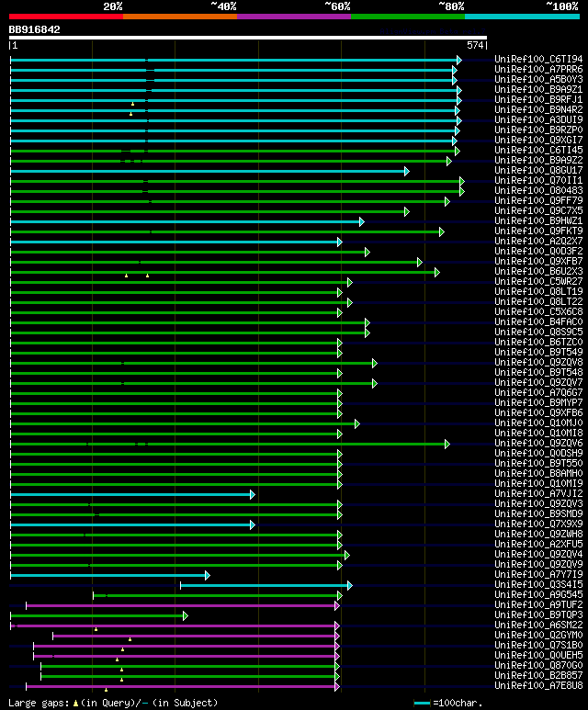
Task: Open hit UniRef100_B9RFJ1
Action: click(x=538, y=99)
